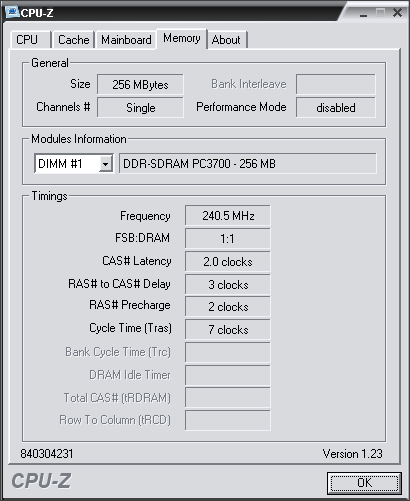Expand the DIMM #1 dropdown arrow
The height and width of the screenshot is (501, 410).
coord(105,164)
